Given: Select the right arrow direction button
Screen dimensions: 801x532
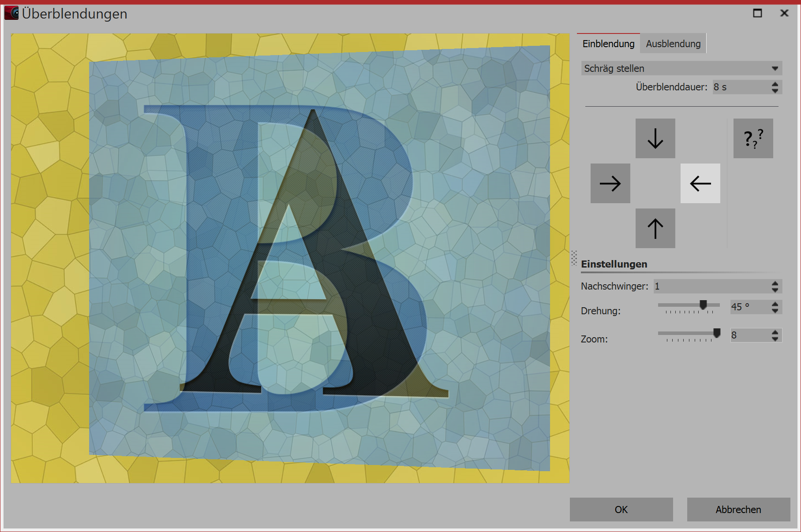Looking at the screenshot, I should pos(610,183).
